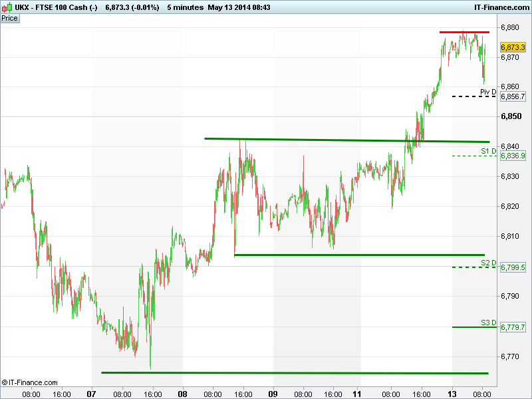Select the 6,770 level on price axis
This screenshot has height=399, width=532.
point(511,356)
